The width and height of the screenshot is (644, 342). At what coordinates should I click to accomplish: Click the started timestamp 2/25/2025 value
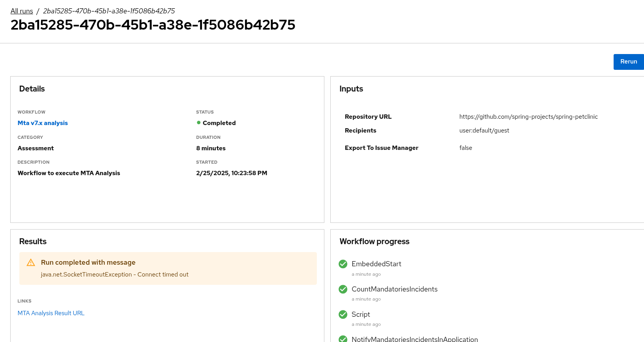(231, 173)
